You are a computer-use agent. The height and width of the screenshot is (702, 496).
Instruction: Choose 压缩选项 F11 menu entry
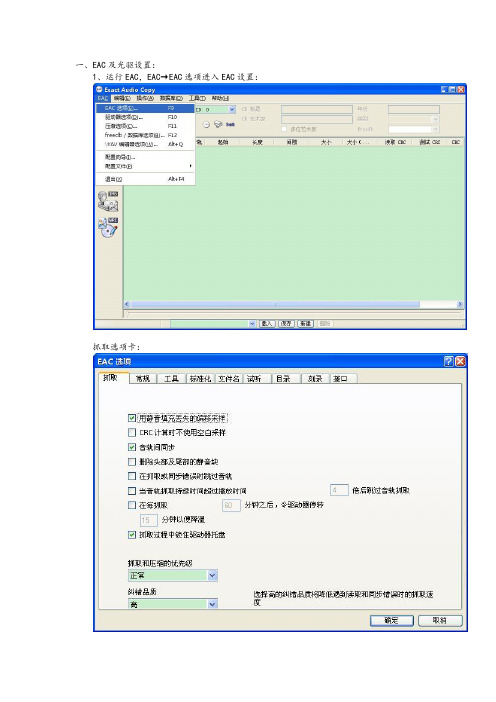tap(145, 126)
